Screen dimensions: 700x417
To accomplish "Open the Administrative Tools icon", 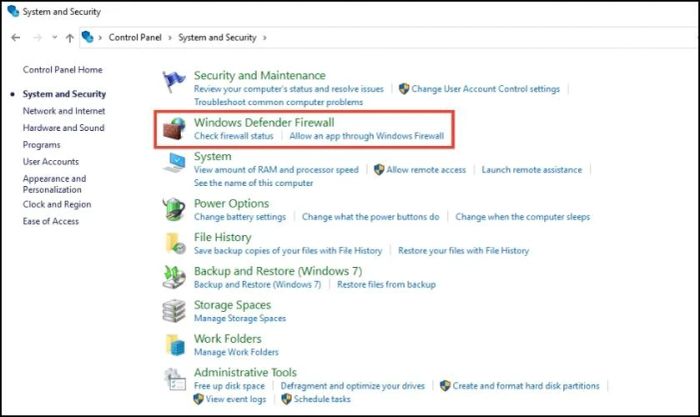I will (175, 379).
